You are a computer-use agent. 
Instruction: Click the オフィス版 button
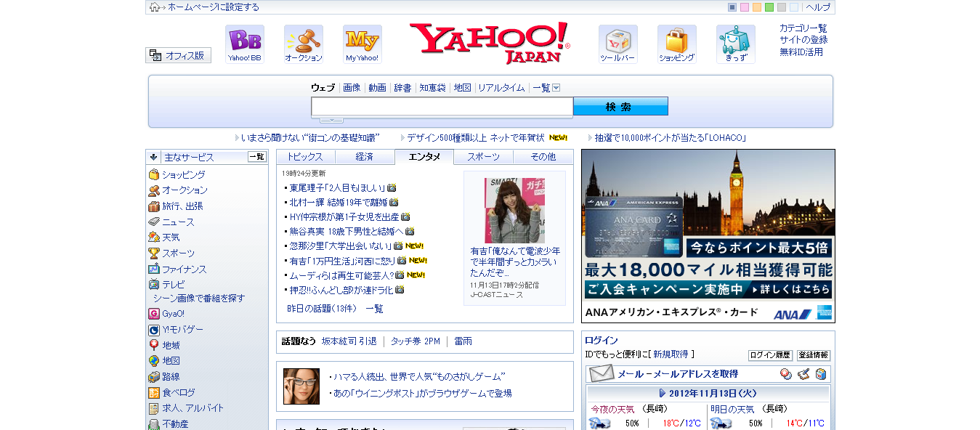[179, 55]
